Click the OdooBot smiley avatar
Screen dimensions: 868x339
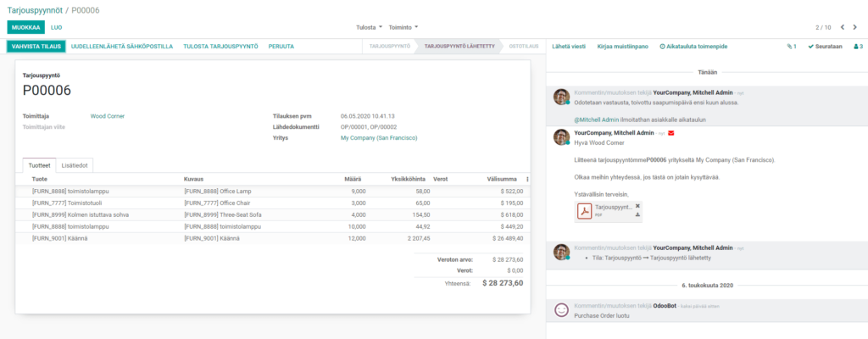[561, 309]
